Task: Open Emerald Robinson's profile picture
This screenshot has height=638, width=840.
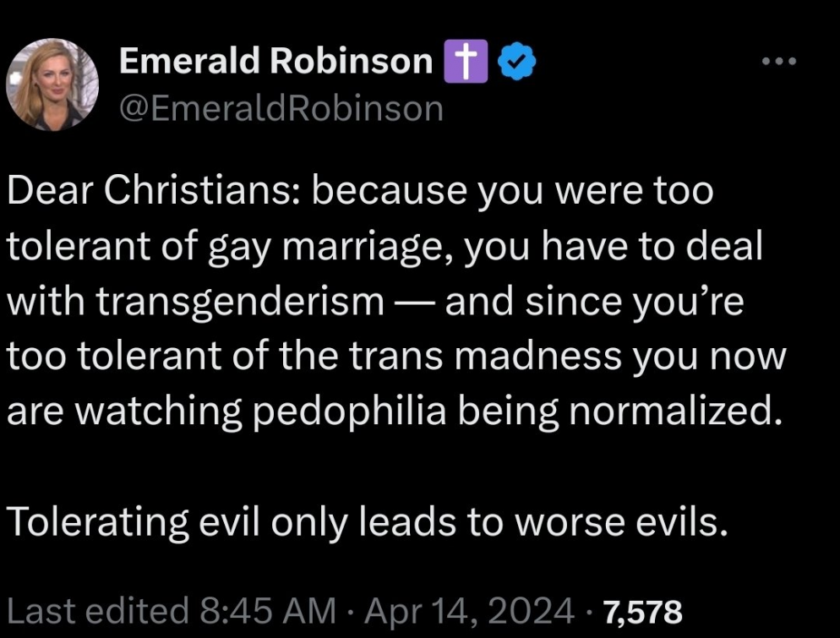Action: click(52, 85)
